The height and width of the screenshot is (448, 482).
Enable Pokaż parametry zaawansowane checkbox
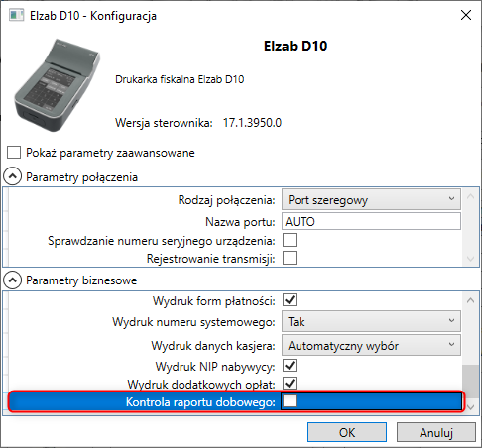(14, 153)
